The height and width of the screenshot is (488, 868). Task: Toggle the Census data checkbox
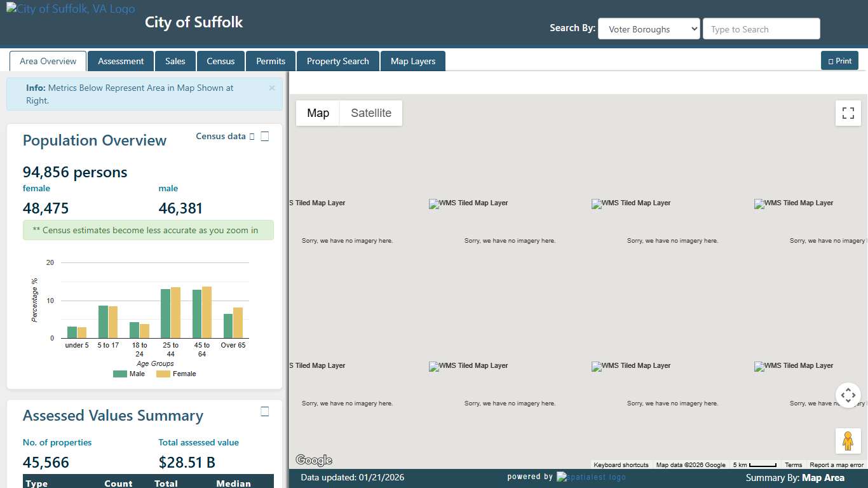click(x=264, y=135)
